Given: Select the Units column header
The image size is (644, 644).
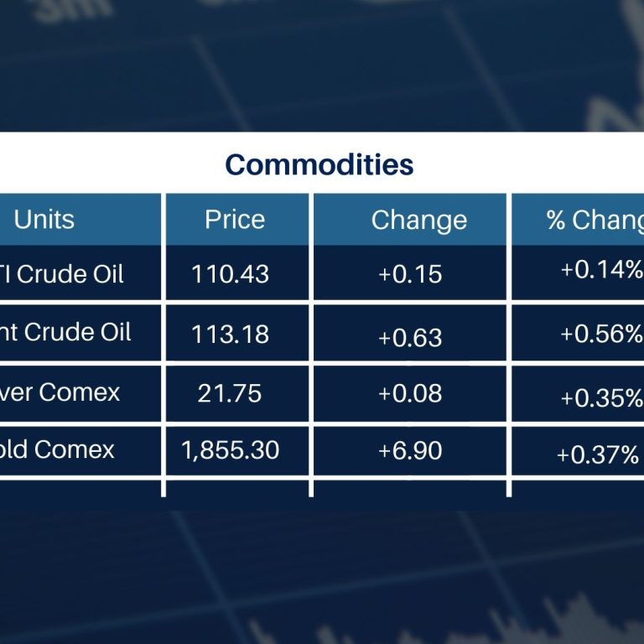Looking at the screenshot, I should click(x=44, y=220).
